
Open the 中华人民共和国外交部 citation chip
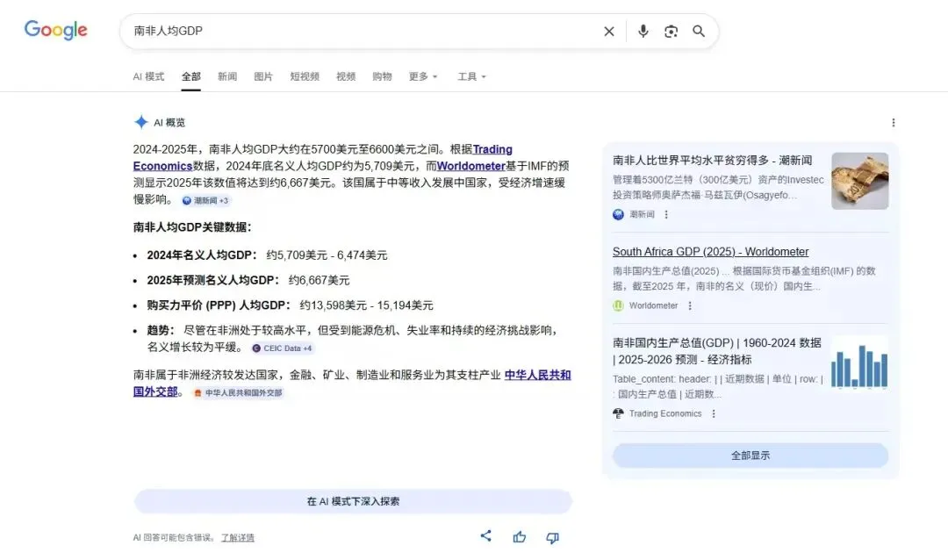(x=238, y=392)
